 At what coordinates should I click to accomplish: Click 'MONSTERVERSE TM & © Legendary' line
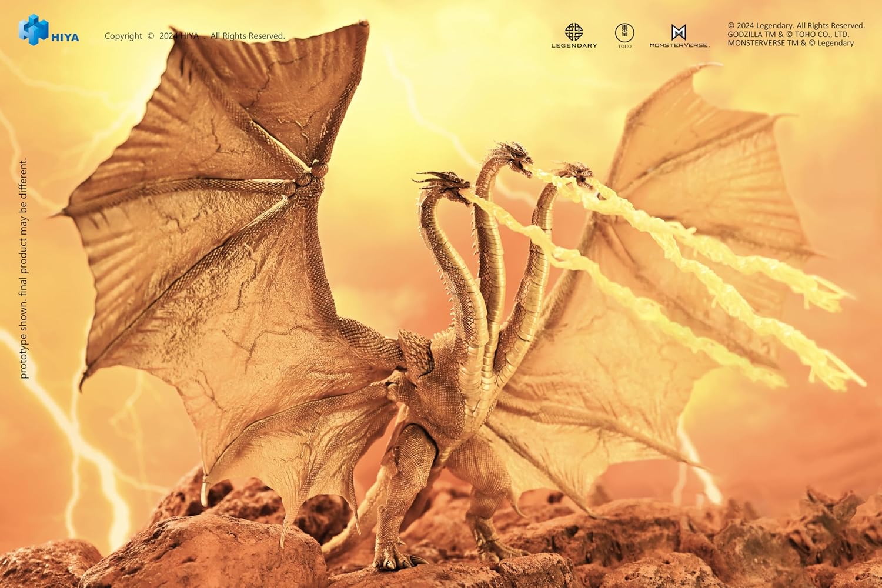[x=790, y=43]
